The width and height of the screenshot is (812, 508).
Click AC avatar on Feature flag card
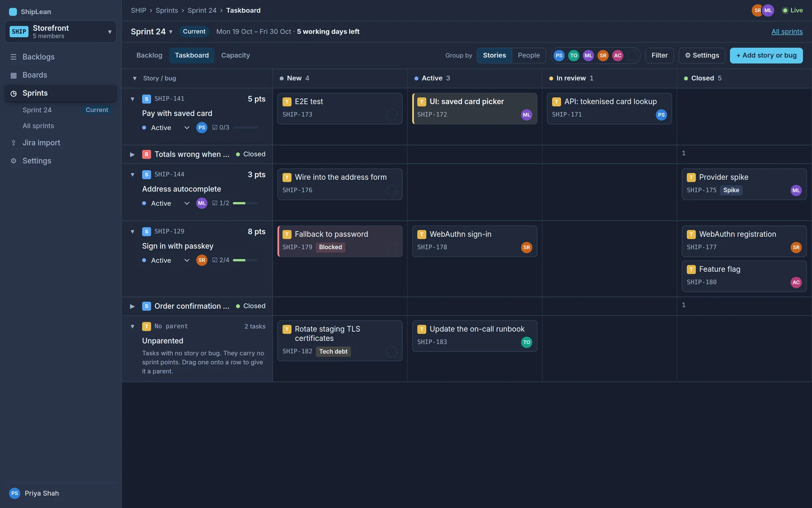[x=796, y=282]
